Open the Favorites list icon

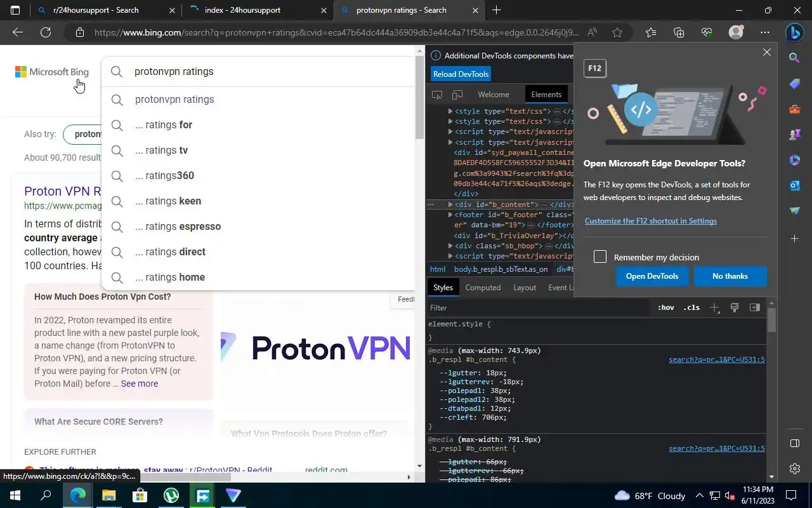[x=651, y=32]
